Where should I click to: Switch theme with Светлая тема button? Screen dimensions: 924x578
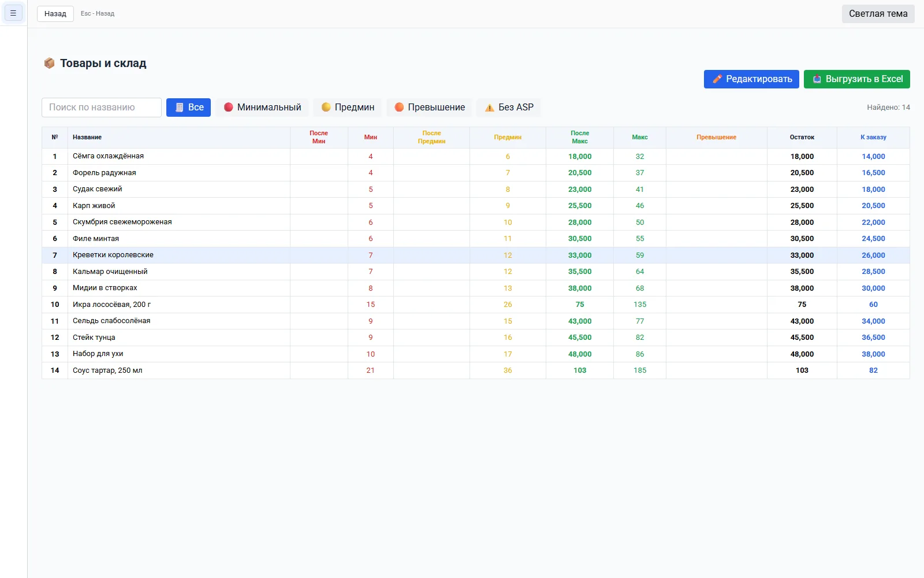pyautogui.click(x=878, y=13)
